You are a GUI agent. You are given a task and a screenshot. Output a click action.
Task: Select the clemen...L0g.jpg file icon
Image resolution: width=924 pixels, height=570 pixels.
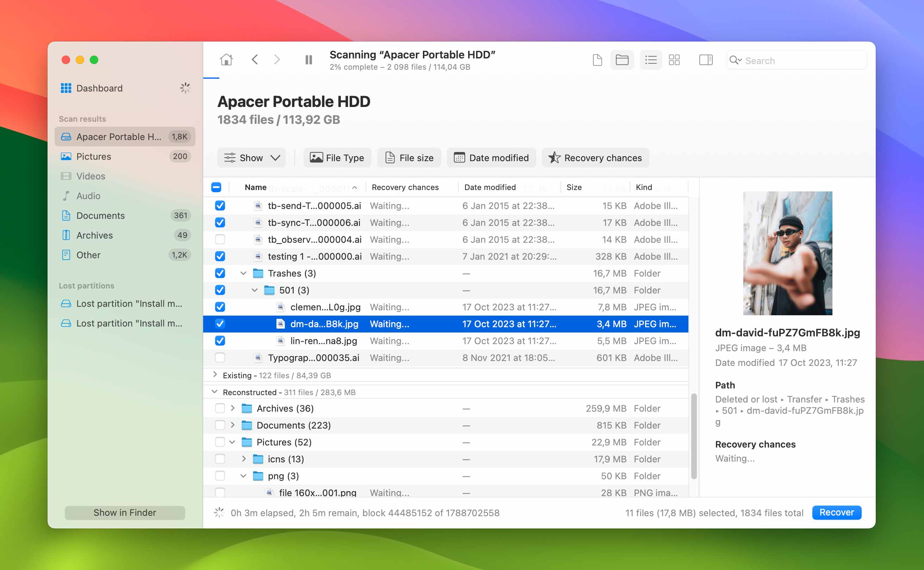pyautogui.click(x=280, y=307)
